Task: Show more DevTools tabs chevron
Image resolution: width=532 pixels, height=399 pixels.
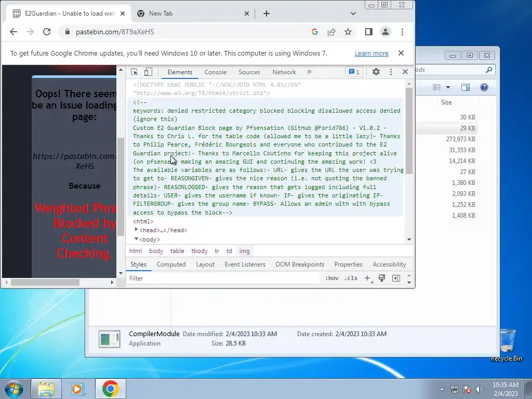Action: [309, 72]
